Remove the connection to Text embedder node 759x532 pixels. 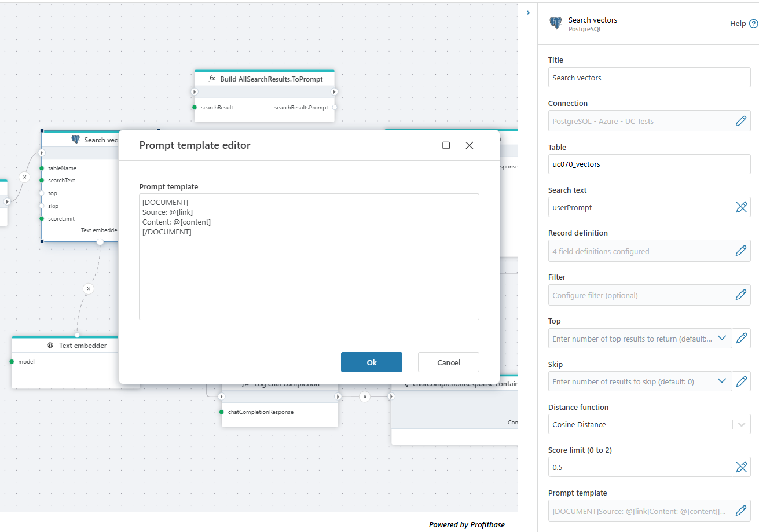(88, 288)
